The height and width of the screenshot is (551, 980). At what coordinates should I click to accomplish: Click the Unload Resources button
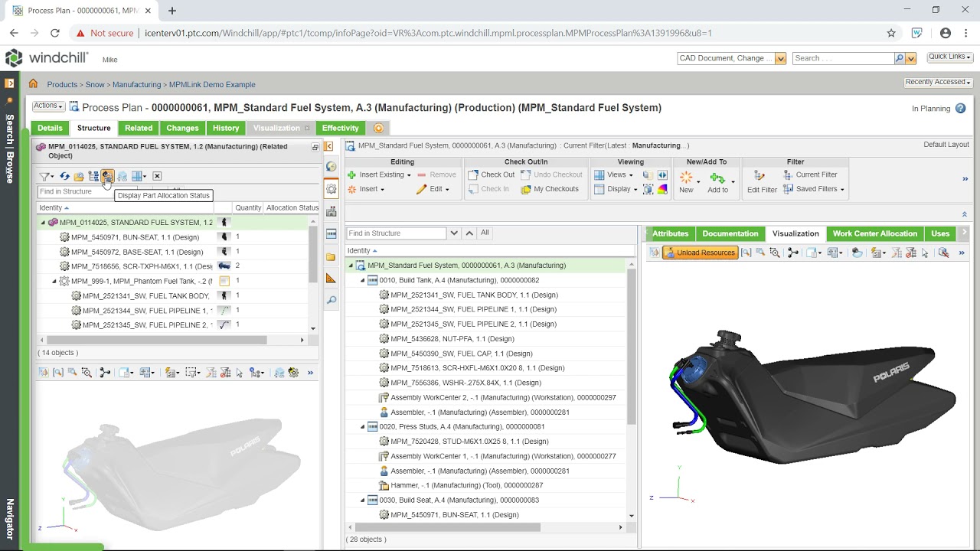[700, 253]
